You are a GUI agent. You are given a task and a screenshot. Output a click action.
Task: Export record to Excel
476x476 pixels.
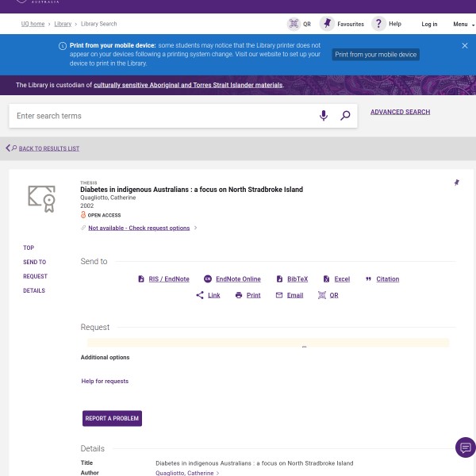coord(336,279)
